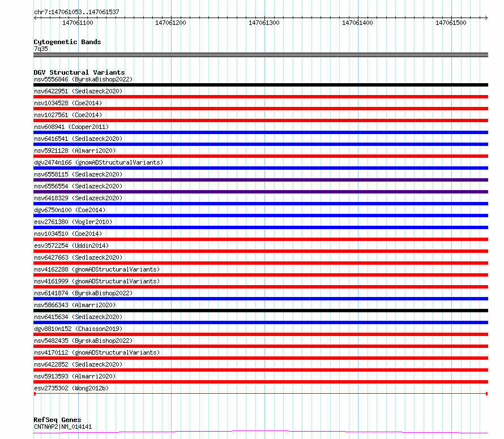Click the blue bar under nsv608941

coord(260,132)
